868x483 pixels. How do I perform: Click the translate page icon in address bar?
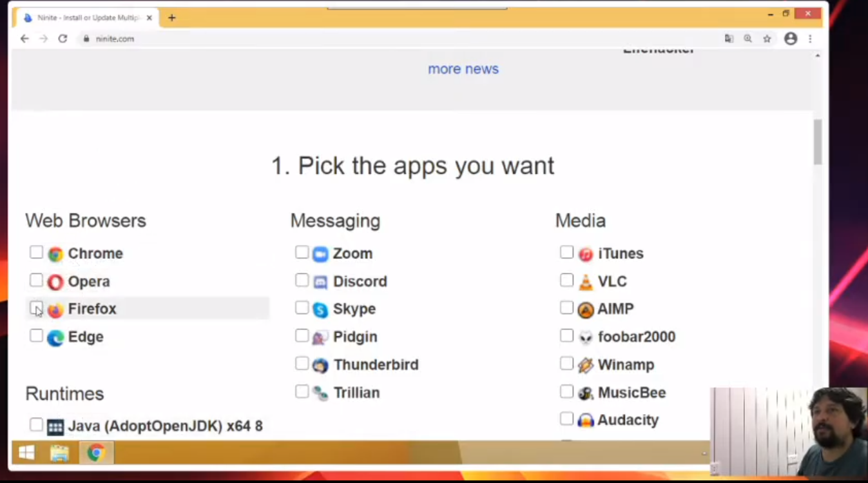point(729,39)
